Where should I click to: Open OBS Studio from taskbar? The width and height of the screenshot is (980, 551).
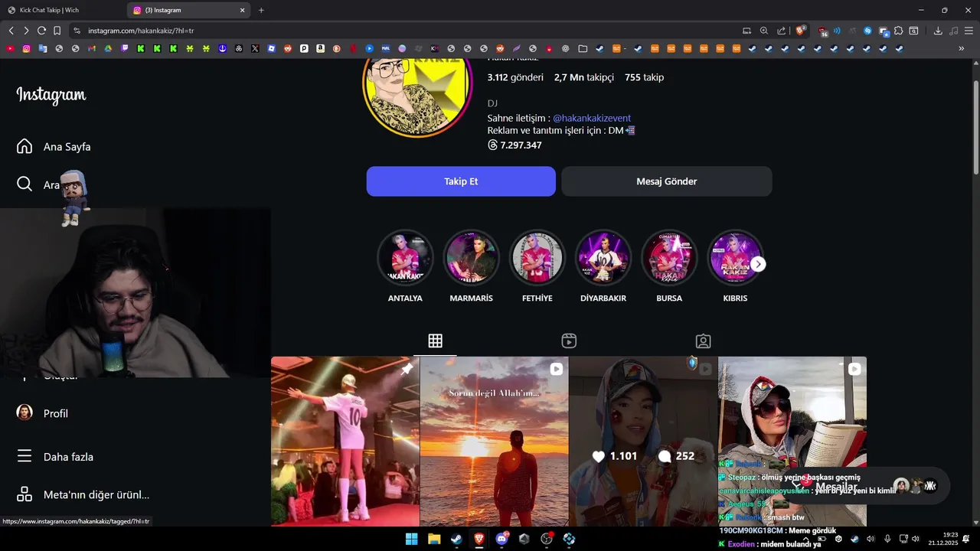coord(547,539)
